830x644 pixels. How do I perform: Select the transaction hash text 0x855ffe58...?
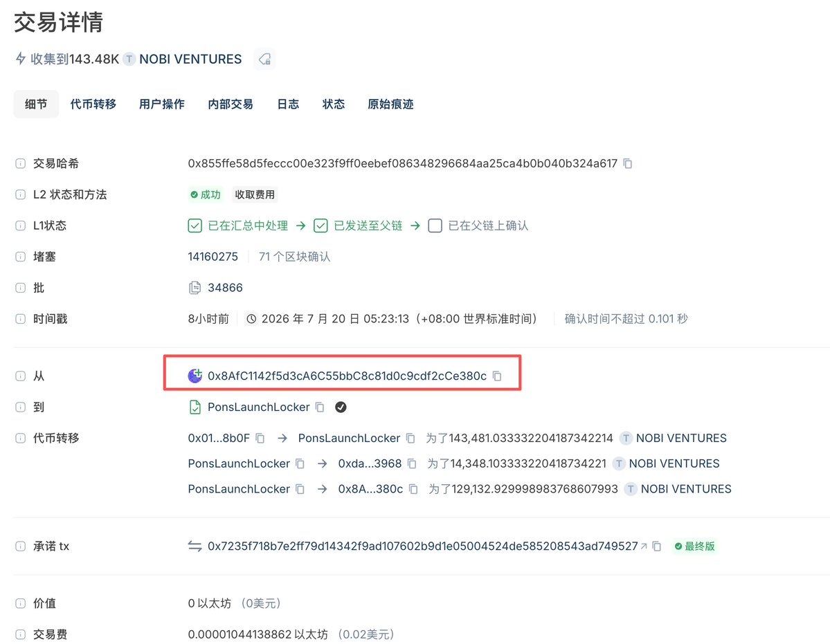pyautogui.click(x=402, y=164)
